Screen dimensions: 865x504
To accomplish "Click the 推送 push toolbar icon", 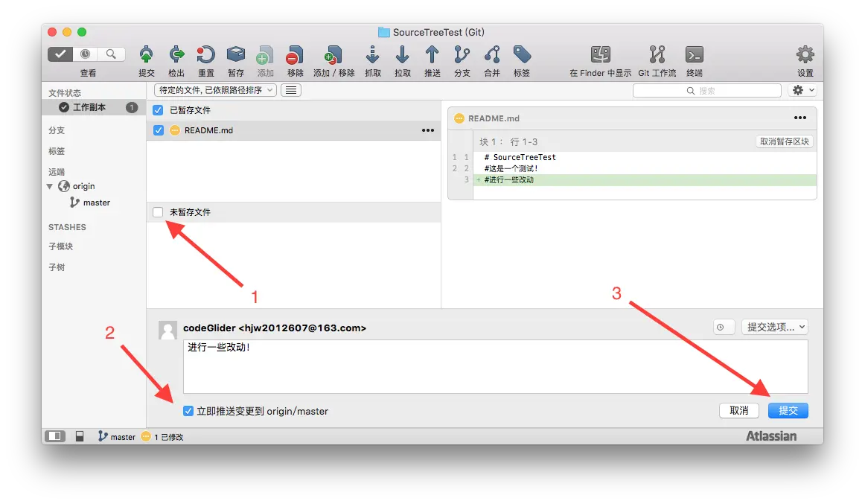I will (432, 54).
